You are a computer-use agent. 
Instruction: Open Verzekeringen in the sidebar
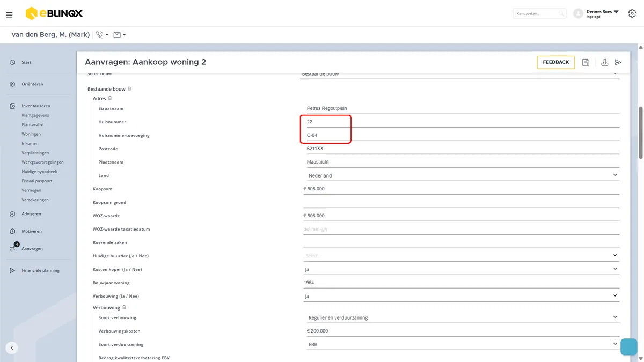point(35,200)
